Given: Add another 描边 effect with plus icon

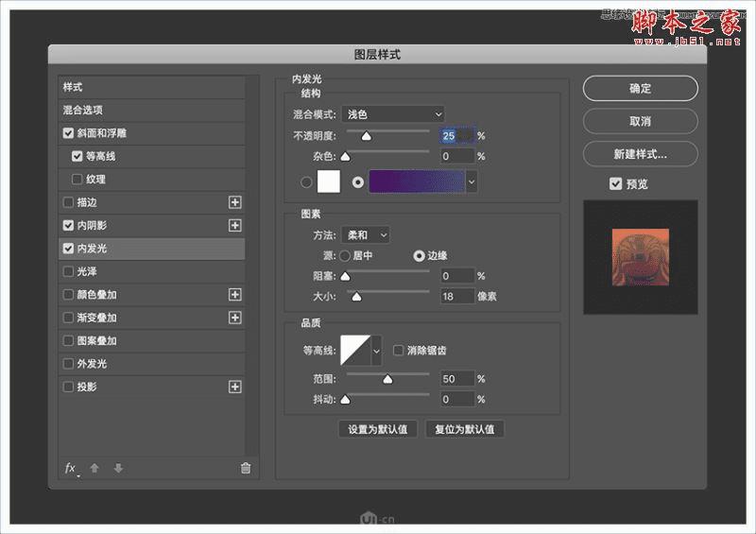Looking at the screenshot, I should (234, 202).
